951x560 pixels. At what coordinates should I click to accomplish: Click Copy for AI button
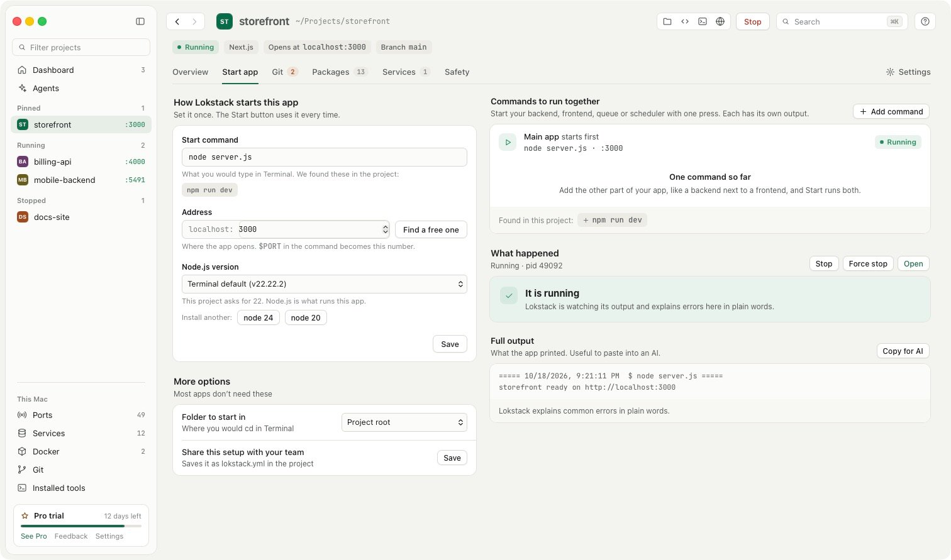pyautogui.click(x=903, y=351)
